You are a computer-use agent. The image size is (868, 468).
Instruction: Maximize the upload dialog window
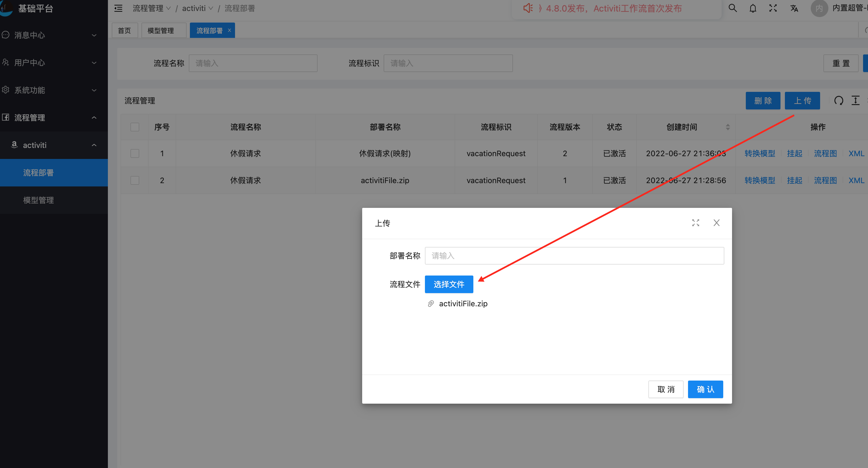point(695,222)
